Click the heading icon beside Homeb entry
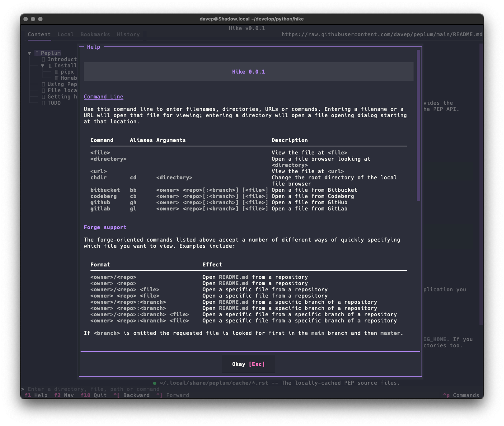This screenshot has width=504, height=426. click(57, 78)
